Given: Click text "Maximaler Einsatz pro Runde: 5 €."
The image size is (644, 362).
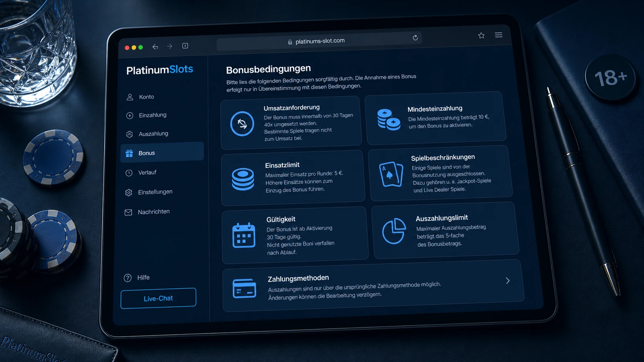Looking at the screenshot, I should (x=304, y=174).
